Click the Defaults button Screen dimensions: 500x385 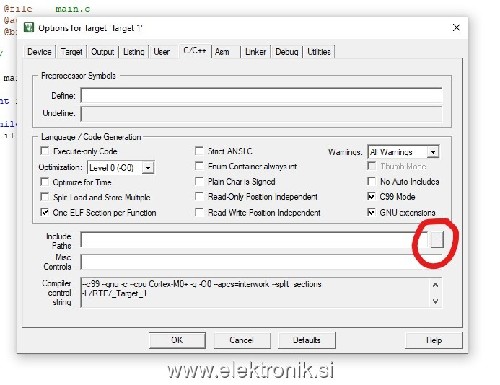coord(307,340)
